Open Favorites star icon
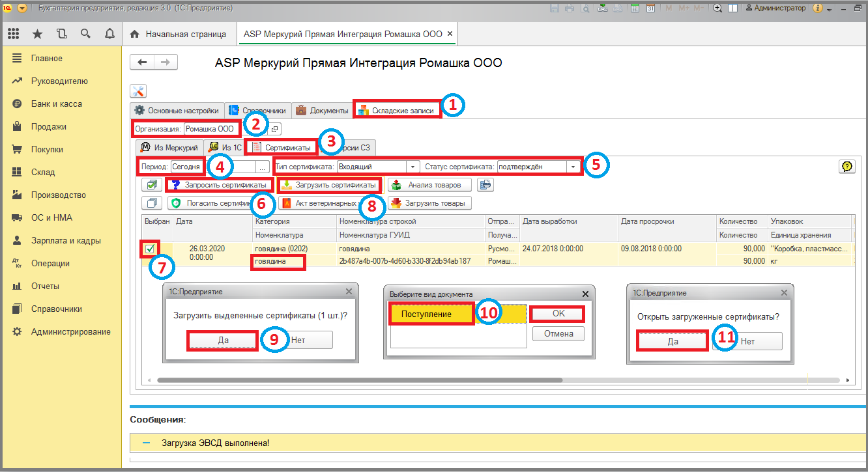Screen dimensions: 868x472 (x=37, y=34)
